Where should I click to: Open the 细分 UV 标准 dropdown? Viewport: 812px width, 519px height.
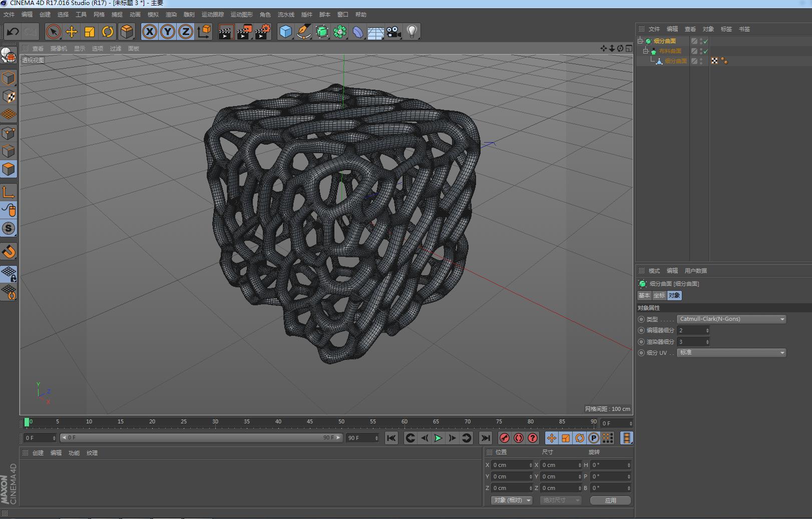[x=731, y=353]
